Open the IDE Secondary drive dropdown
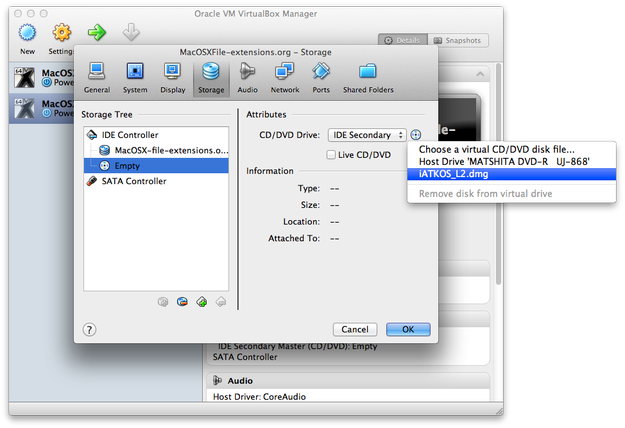Image resolution: width=625 pixels, height=428 pixels. pos(367,135)
